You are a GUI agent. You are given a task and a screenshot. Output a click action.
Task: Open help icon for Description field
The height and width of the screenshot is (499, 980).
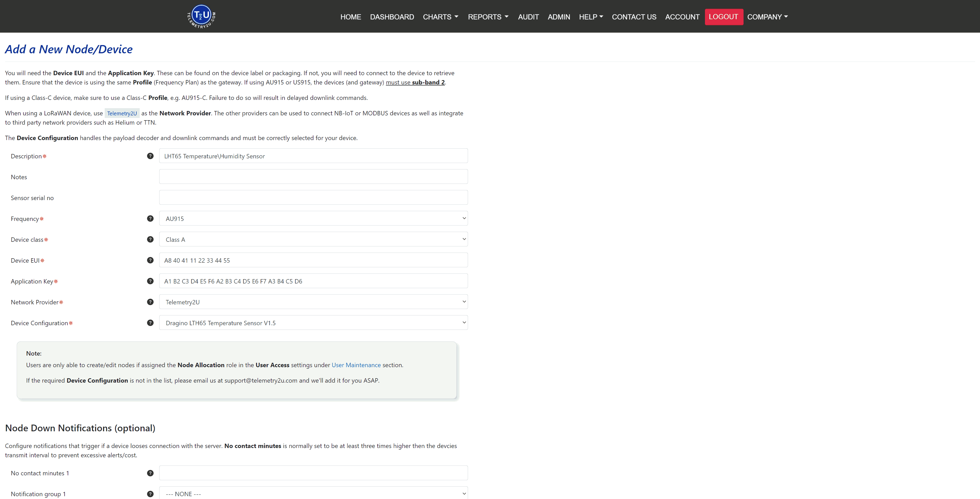click(x=150, y=156)
